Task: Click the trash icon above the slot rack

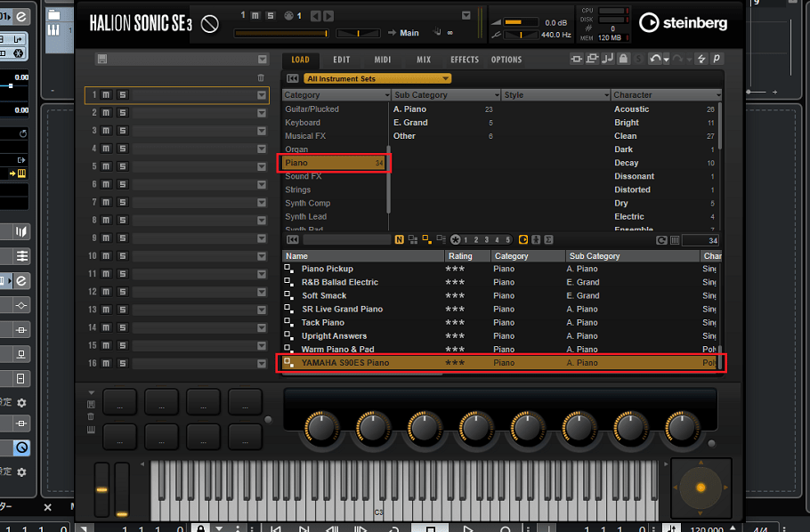Action: (261, 78)
